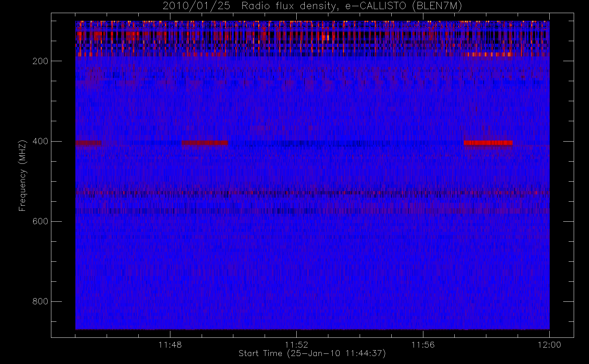Screen dimensions: 589x364
Task: Click the 'Frequency (MHZ)' axis label
Action: (x=23, y=175)
